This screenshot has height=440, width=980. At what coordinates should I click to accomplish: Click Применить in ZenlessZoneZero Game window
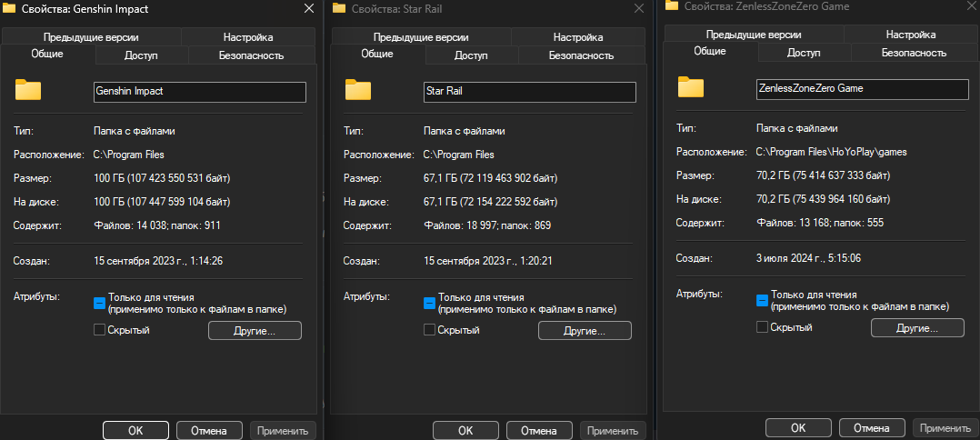click(945, 428)
